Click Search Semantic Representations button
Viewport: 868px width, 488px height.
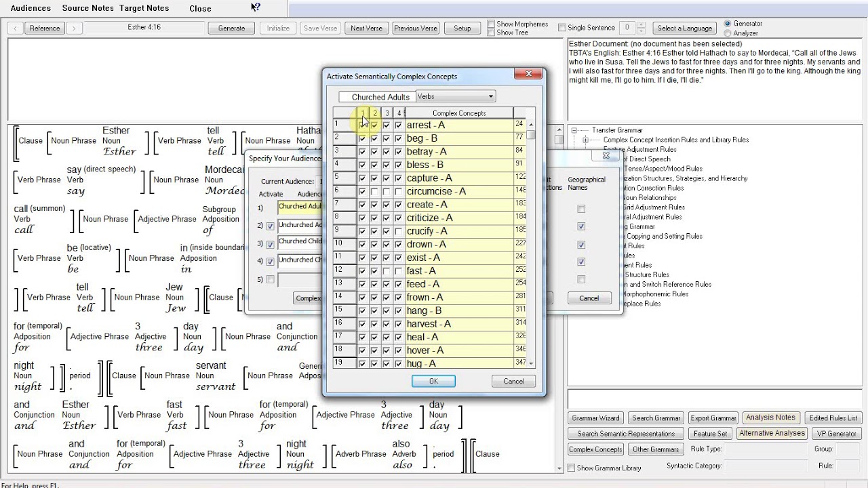[x=626, y=434]
